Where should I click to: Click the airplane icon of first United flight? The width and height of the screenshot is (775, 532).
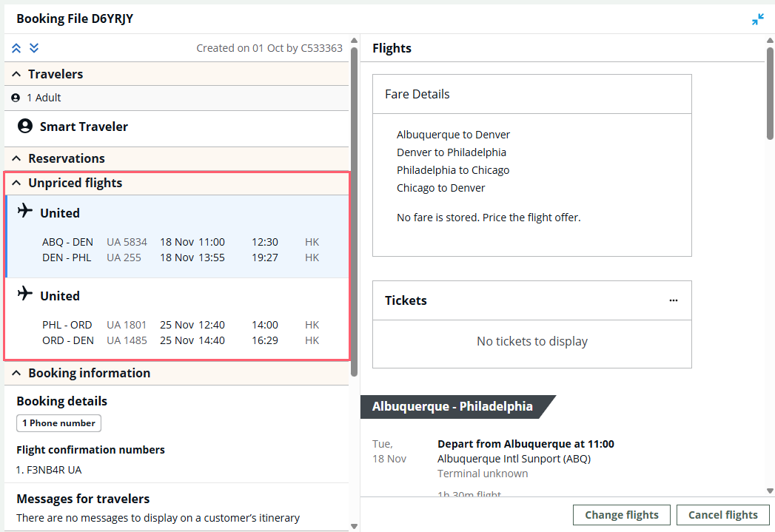click(x=25, y=212)
